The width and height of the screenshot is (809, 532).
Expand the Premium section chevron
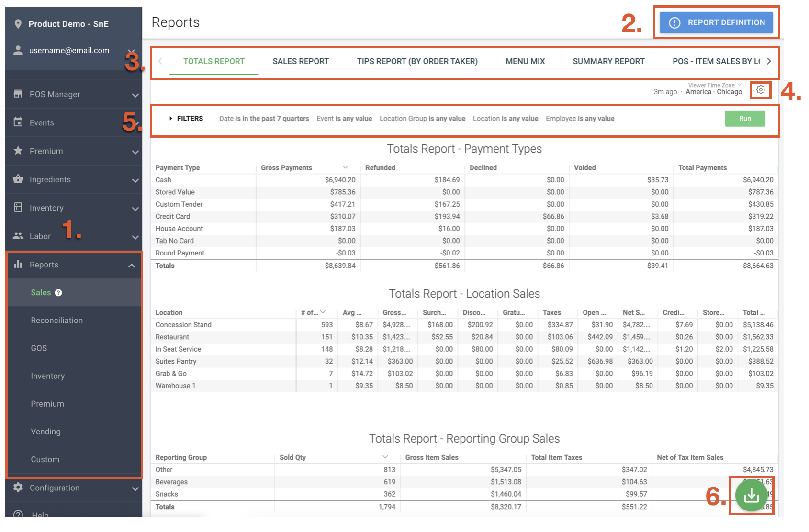pos(135,152)
